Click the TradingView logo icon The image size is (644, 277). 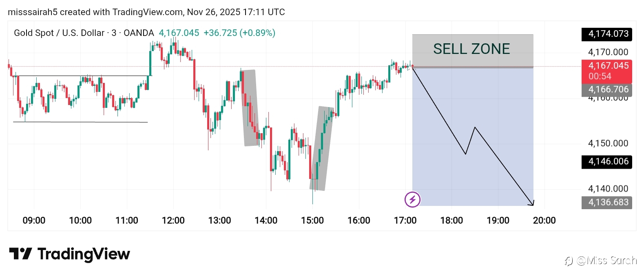click(x=20, y=254)
